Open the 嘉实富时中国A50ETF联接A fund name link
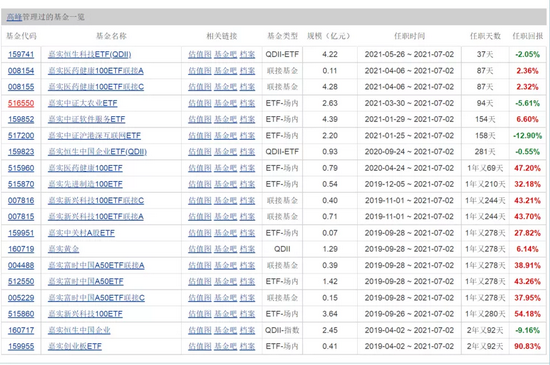The height and width of the screenshot is (365, 550). [96, 265]
